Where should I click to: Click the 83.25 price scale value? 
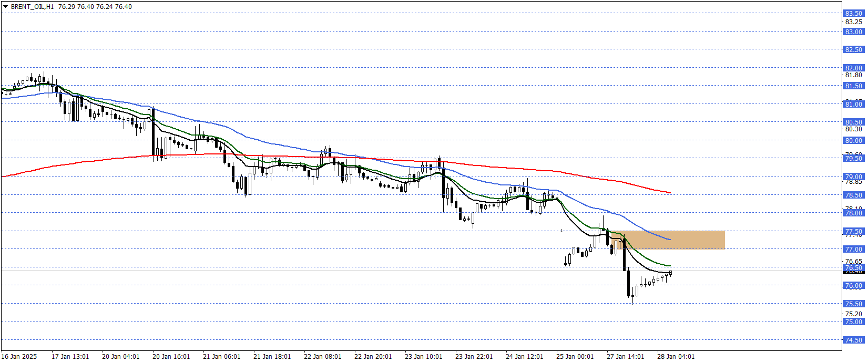[853, 22]
